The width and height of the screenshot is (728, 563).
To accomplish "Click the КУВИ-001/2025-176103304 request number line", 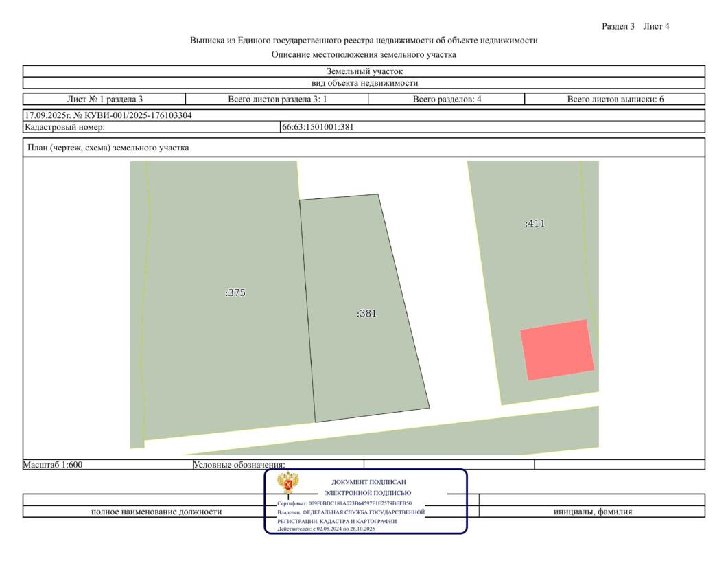I will tap(108, 115).
